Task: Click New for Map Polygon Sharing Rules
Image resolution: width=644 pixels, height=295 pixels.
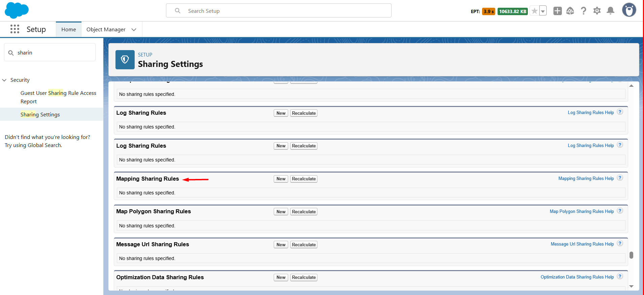Action: point(281,212)
